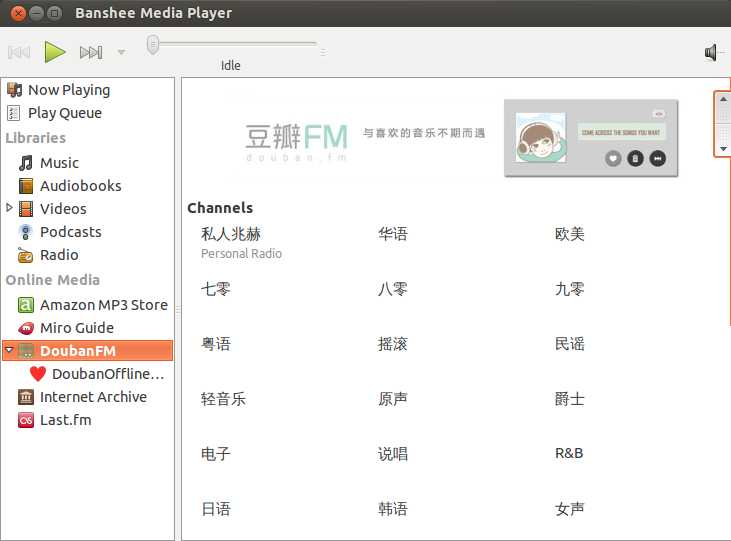Select the 韩语 channel
The width and height of the screenshot is (731, 541).
pos(393,508)
